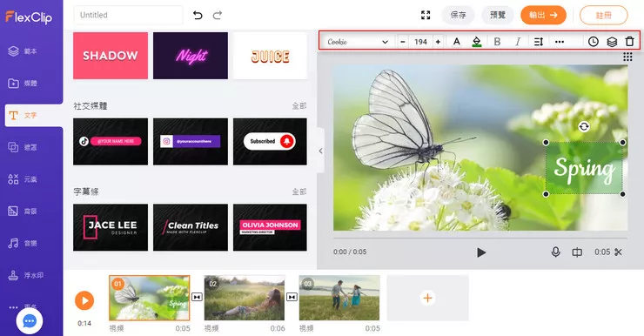Select clip 01 butterfly thumbnail

tap(150, 298)
